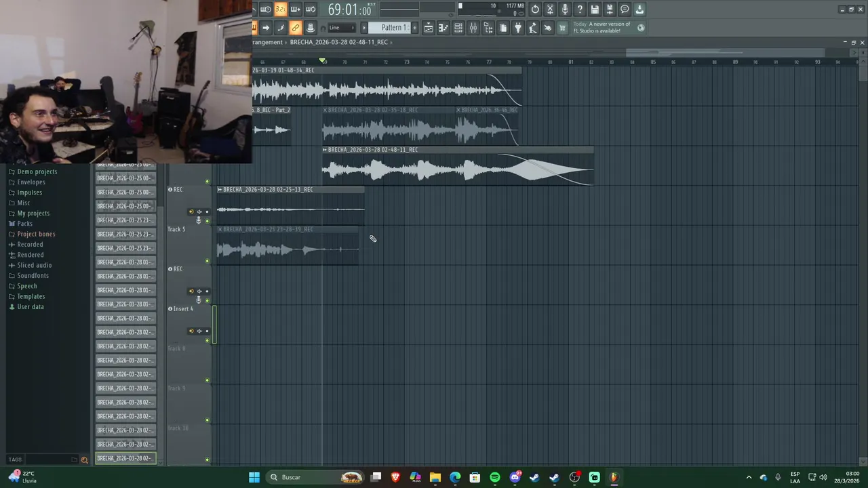The image size is (868, 488).
Task: Mute the Insert 4 track green dot
Action: click(x=208, y=340)
